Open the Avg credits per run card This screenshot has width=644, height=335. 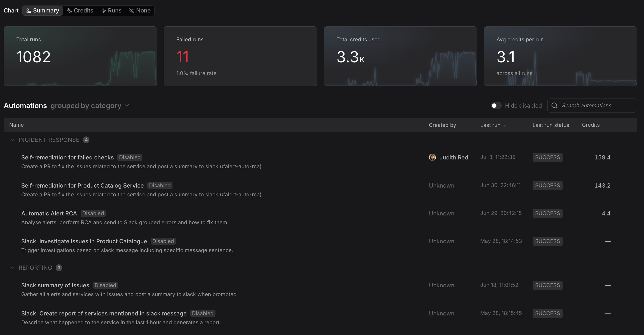click(x=560, y=56)
